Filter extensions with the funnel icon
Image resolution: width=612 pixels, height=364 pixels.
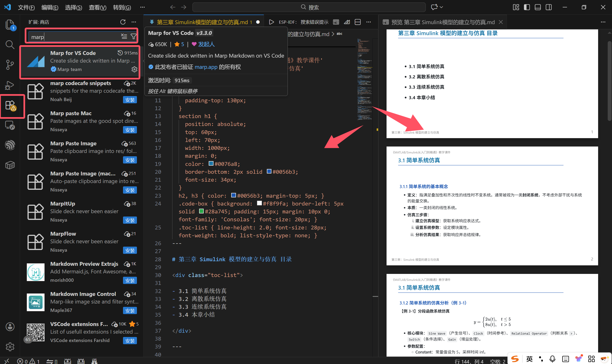[133, 37]
